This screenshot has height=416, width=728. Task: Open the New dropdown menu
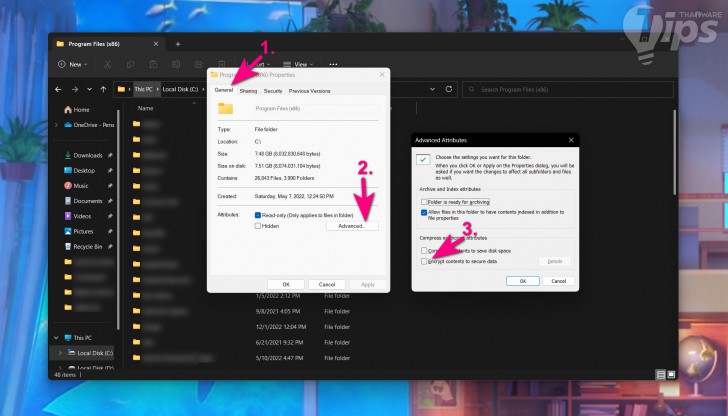72,65
